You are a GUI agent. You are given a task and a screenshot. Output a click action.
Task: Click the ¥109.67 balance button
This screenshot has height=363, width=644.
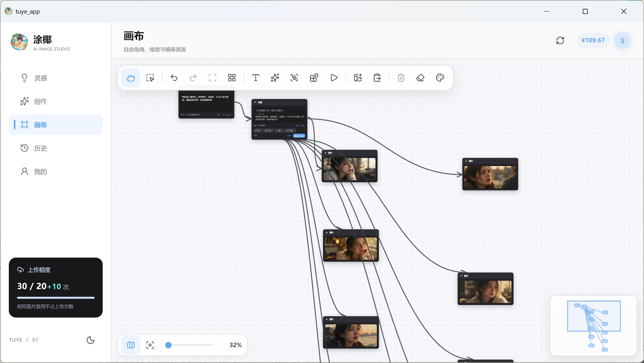coord(593,40)
